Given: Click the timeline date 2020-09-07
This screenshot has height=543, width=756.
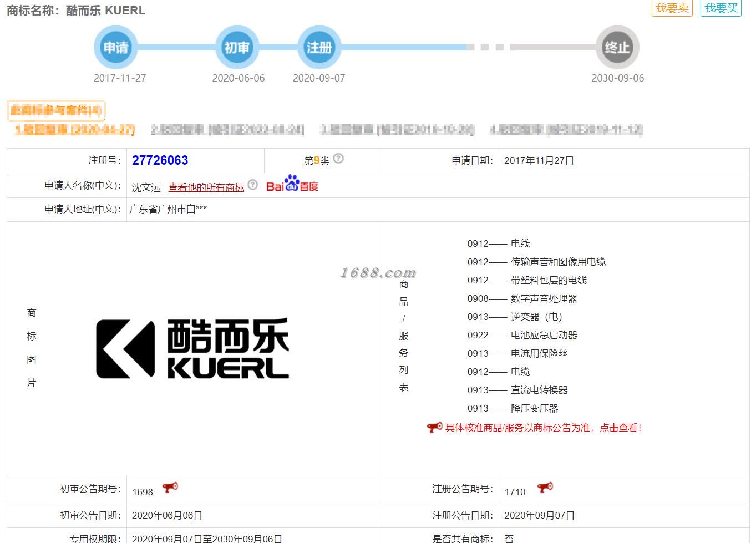Looking at the screenshot, I should click(x=319, y=78).
